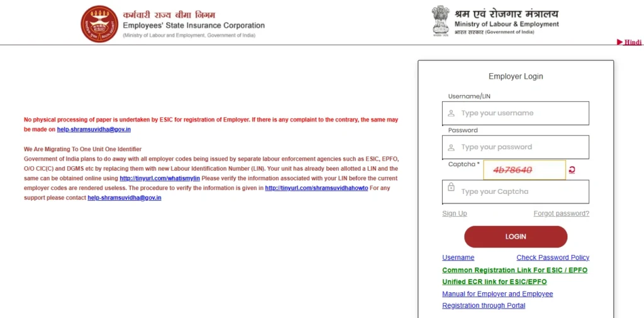Click the Employer Login heading
This screenshot has width=644, height=318.
[x=516, y=77]
